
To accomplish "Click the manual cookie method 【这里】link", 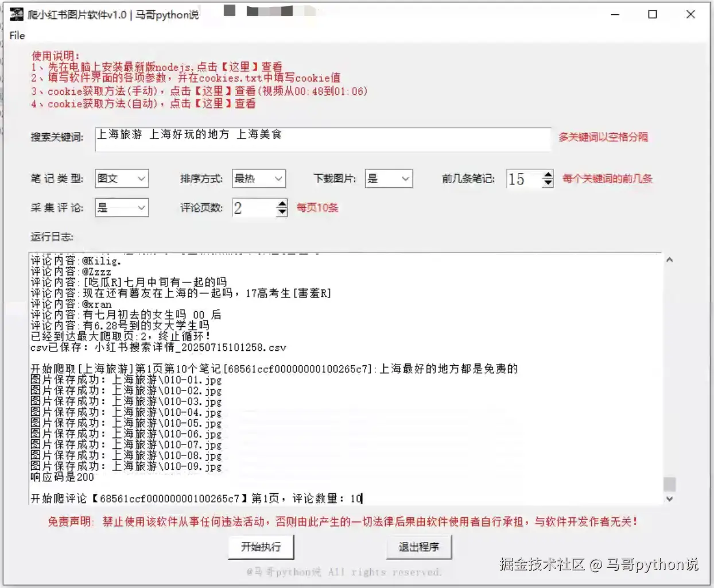I will (212, 91).
